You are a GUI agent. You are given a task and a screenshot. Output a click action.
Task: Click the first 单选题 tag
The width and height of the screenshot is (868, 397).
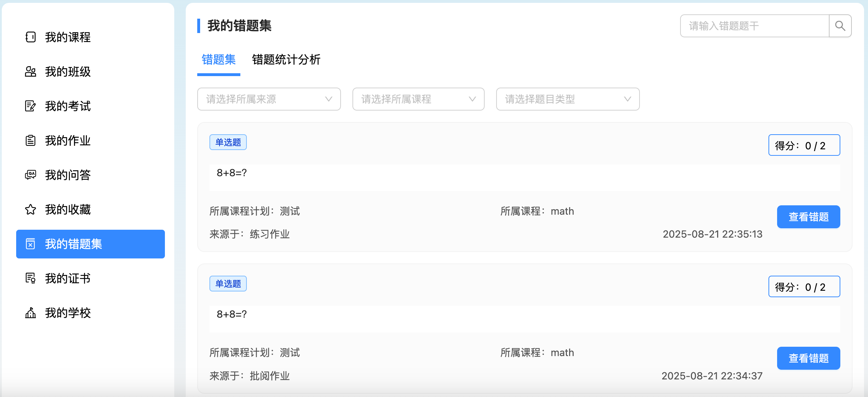228,142
